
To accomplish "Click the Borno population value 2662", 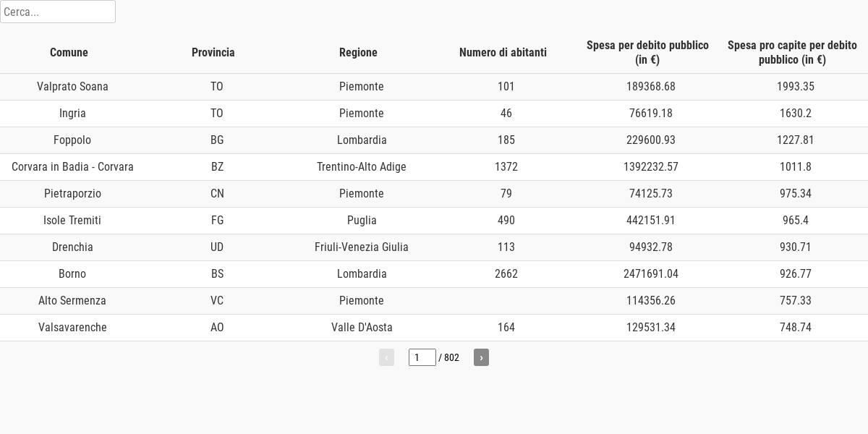I will coord(506,274).
